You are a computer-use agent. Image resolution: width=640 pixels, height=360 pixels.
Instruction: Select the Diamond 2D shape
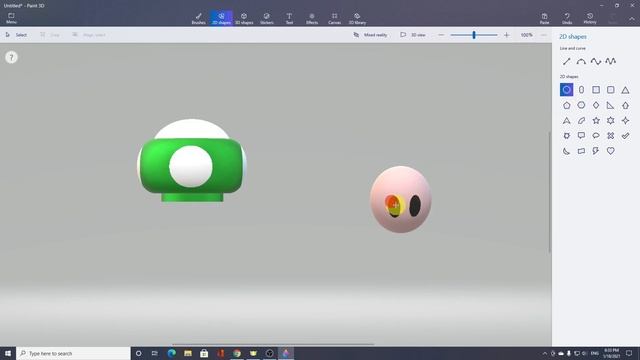[x=596, y=105]
